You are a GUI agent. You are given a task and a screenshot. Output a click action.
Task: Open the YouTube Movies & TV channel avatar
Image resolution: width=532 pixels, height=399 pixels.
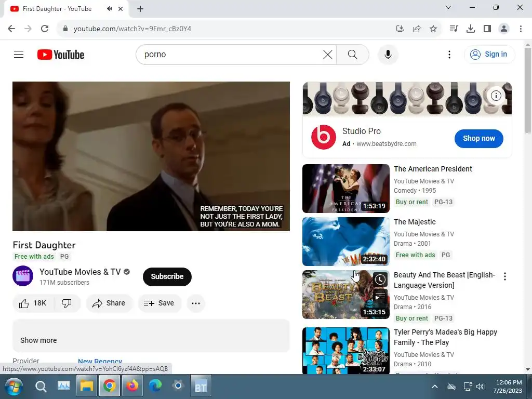[23, 276]
